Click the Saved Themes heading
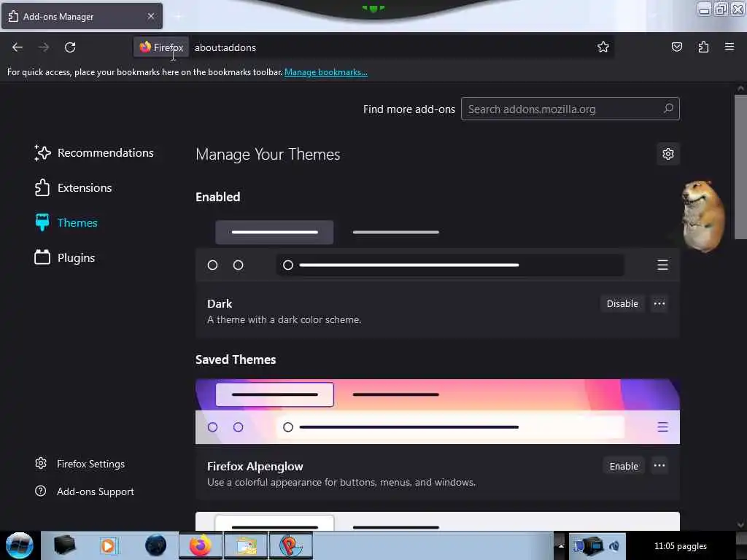Viewport: 747px width, 560px height. click(236, 359)
